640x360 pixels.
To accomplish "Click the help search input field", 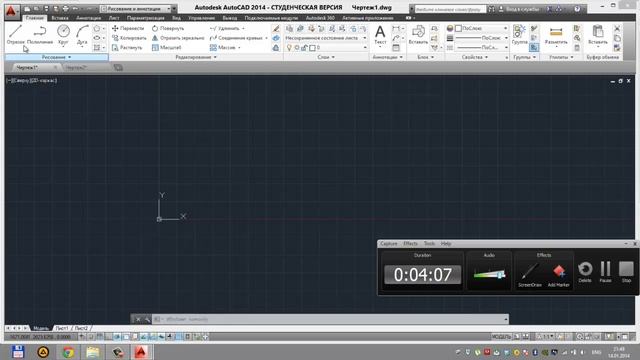I will [x=450, y=9].
